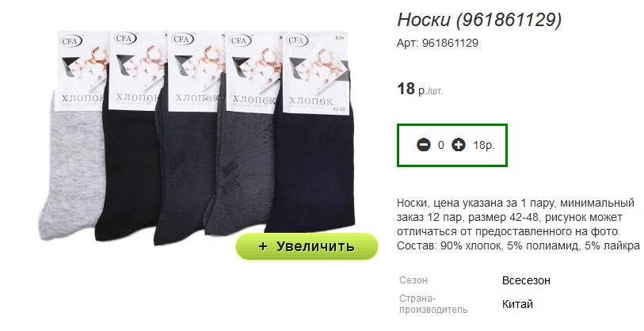This screenshot has width=644, height=331.
Task: Click the article number Арт: 961861129
Action: pyautogui.click(x=437, y=43)
